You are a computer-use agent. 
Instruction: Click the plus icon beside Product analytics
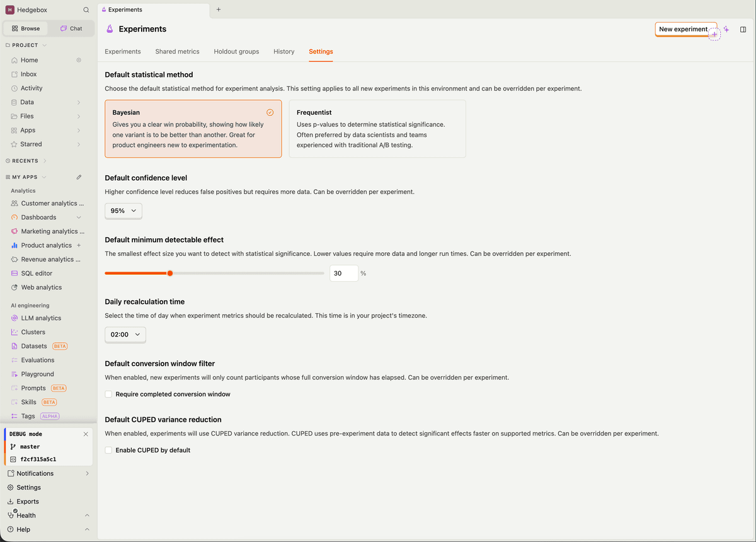[79, 245]
